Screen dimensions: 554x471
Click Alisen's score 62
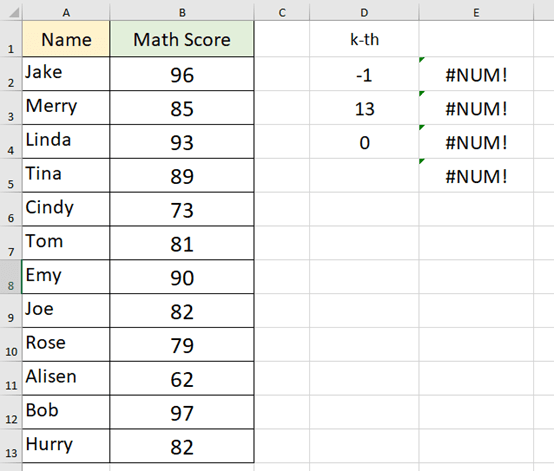[x=182, y=378]
